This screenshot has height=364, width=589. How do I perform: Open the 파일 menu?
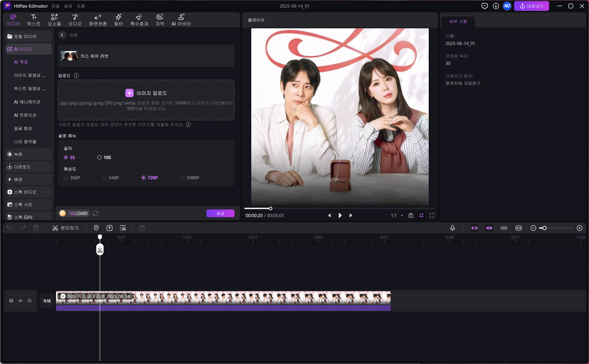click(x=56, y=6)
